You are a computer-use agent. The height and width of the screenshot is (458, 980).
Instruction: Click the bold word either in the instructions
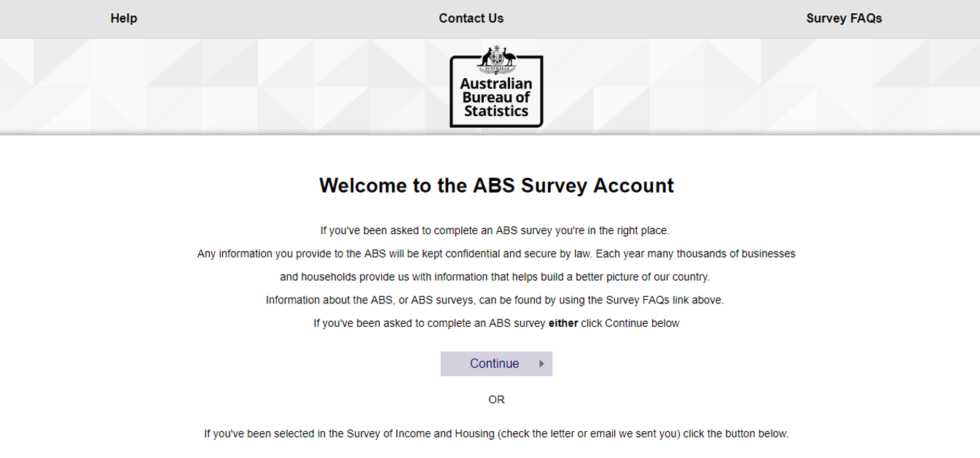(x=563, y=323)
